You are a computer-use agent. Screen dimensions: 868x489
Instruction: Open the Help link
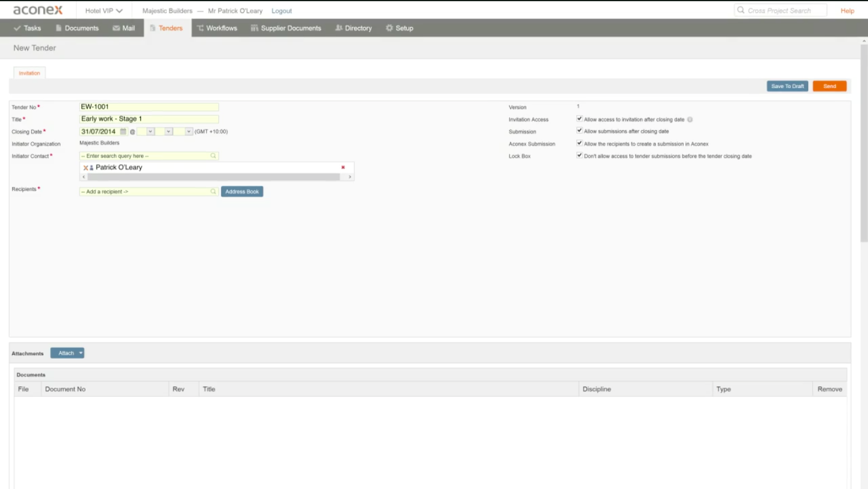[x=848, y=11]
